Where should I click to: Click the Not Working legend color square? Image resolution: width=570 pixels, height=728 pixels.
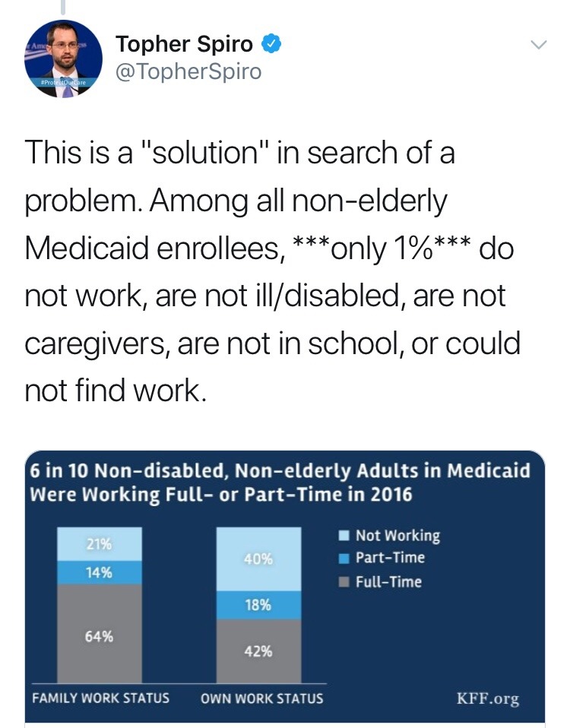[344, 536]
